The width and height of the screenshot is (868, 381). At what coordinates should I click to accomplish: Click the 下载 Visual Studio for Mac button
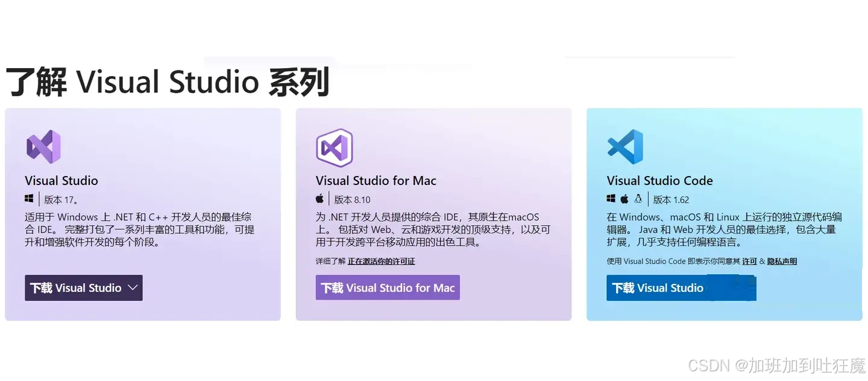[388, 288]
